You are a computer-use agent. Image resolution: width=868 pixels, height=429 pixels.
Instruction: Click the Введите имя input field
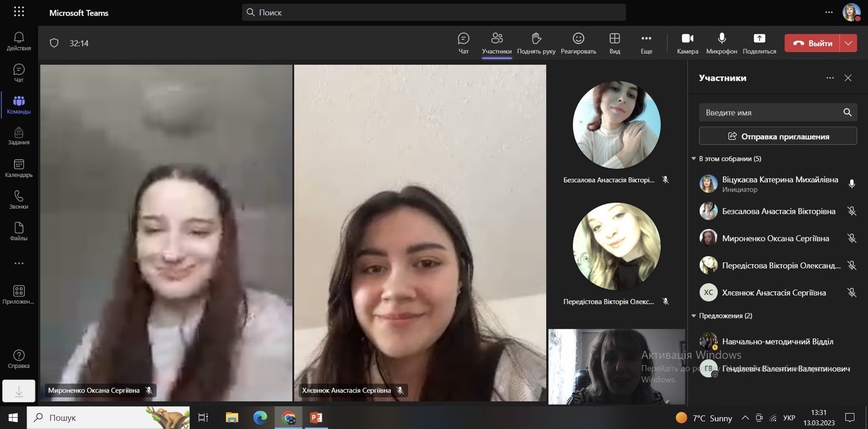[x=778, y=112]
